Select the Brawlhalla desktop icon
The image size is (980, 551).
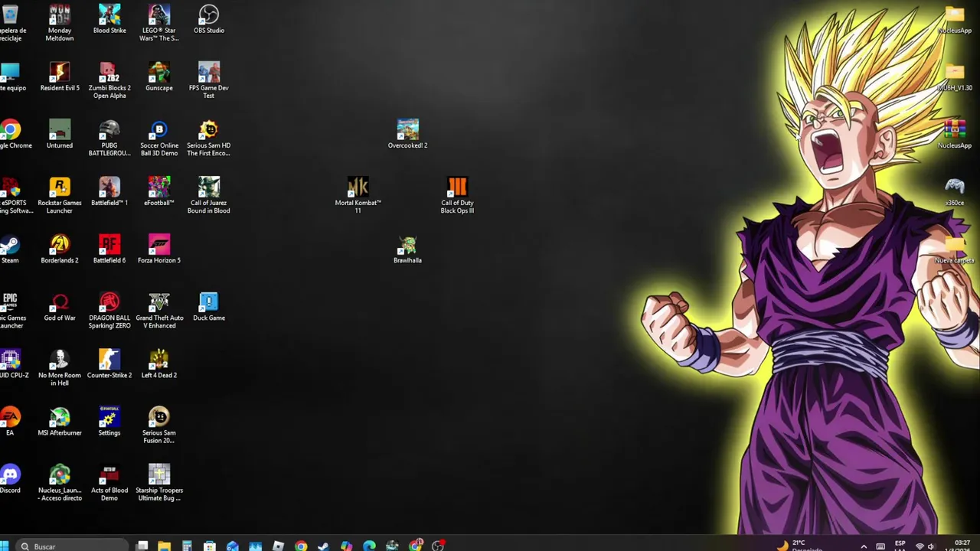point(407,249)
